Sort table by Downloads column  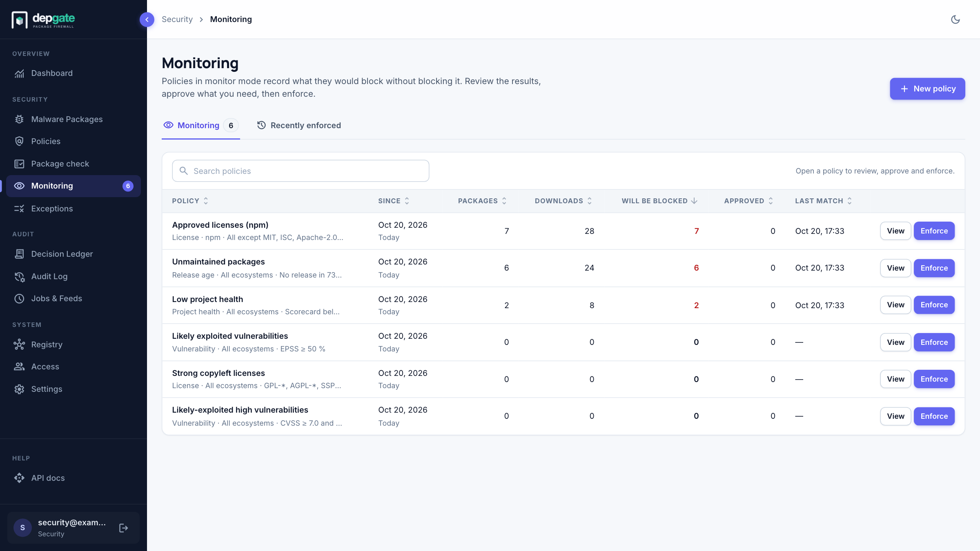pos(563,201)
